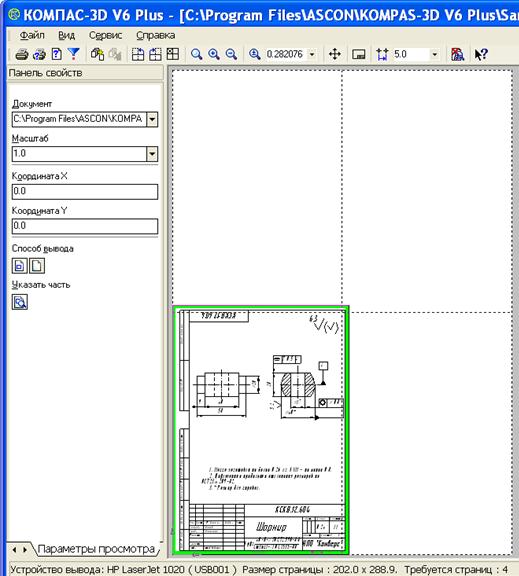The height and width of the screenshot is (576, 519).
Task: Select the green-framed drawing sheet preview
Action: [x=261, y=429]
